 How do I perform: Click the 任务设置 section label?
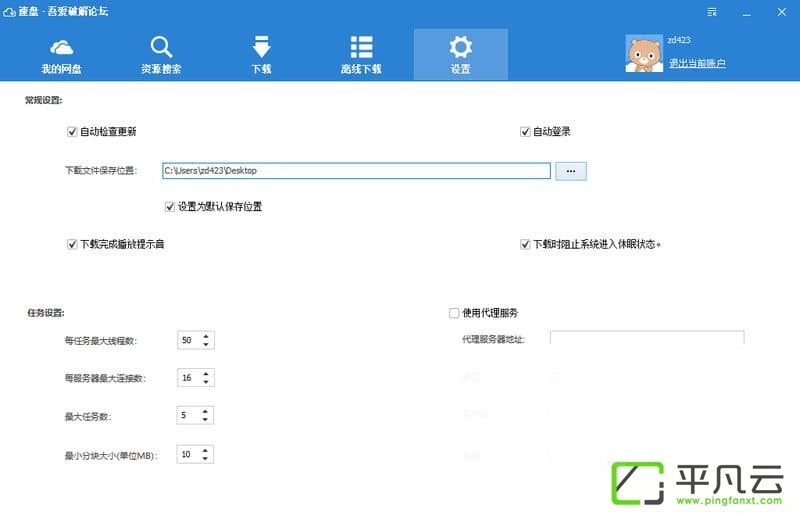[46, 313]
